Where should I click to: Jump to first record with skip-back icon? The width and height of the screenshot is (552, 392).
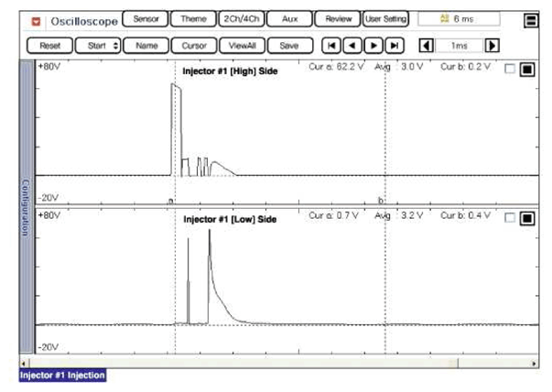pos(333,45)
